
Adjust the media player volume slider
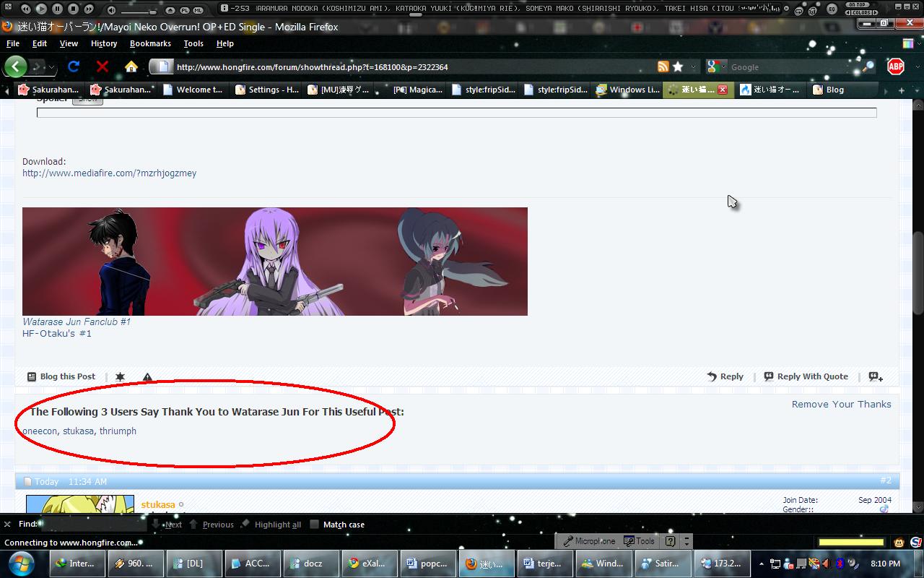point(139,11)
